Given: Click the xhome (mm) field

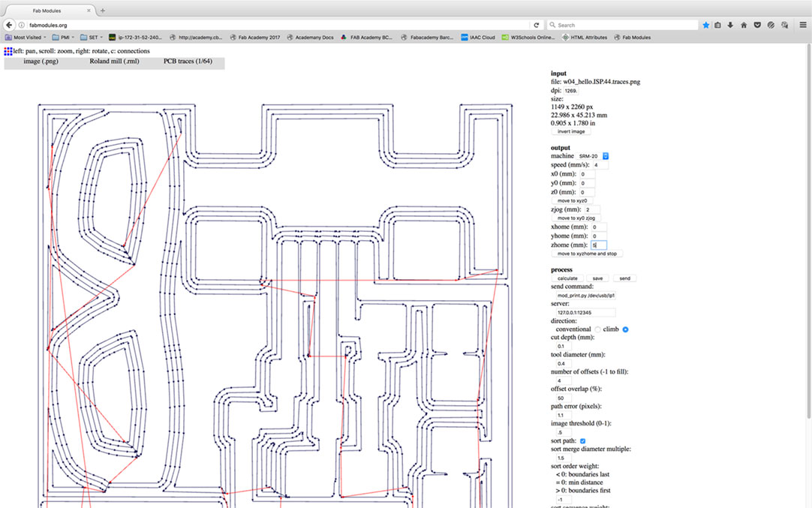Looking at the screenshot, I should tap(599, 227).
